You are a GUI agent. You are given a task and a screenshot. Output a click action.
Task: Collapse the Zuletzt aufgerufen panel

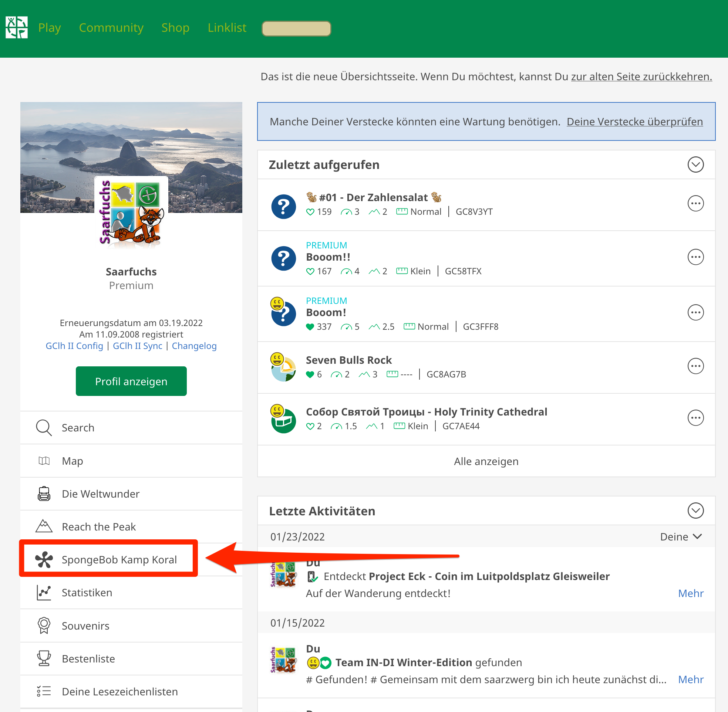695,165
